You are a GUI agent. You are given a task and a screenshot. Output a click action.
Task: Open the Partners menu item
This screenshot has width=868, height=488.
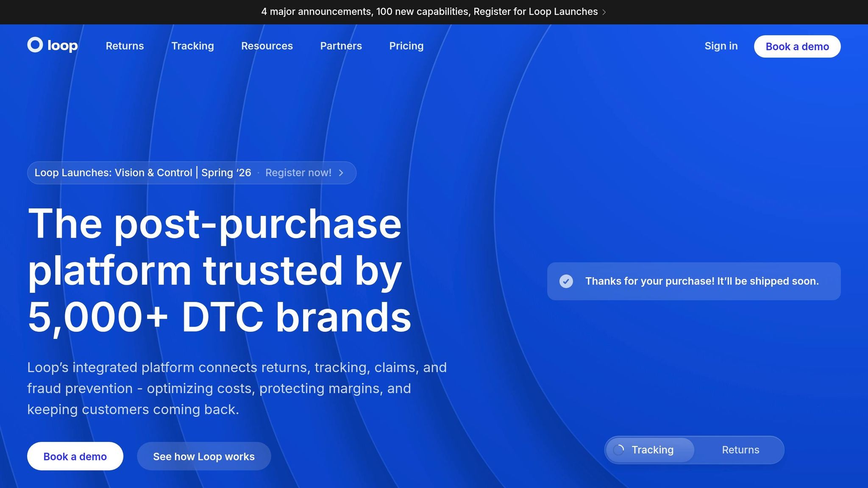(341, 46)
